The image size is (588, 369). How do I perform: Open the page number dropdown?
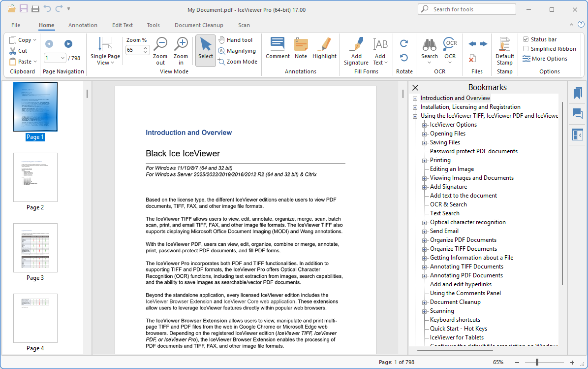pyautogui.click(x=62, y=58)
